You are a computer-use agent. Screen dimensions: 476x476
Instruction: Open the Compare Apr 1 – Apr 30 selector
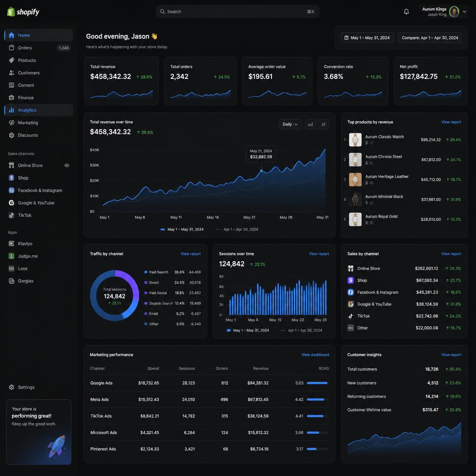point(430,38)
